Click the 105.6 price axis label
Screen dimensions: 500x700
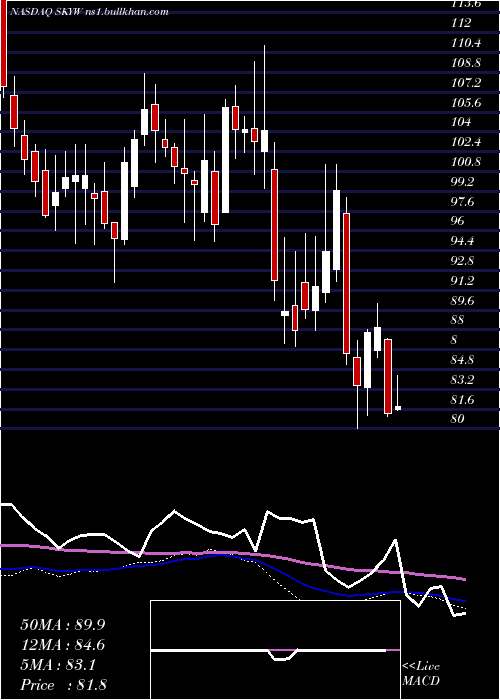466,103
